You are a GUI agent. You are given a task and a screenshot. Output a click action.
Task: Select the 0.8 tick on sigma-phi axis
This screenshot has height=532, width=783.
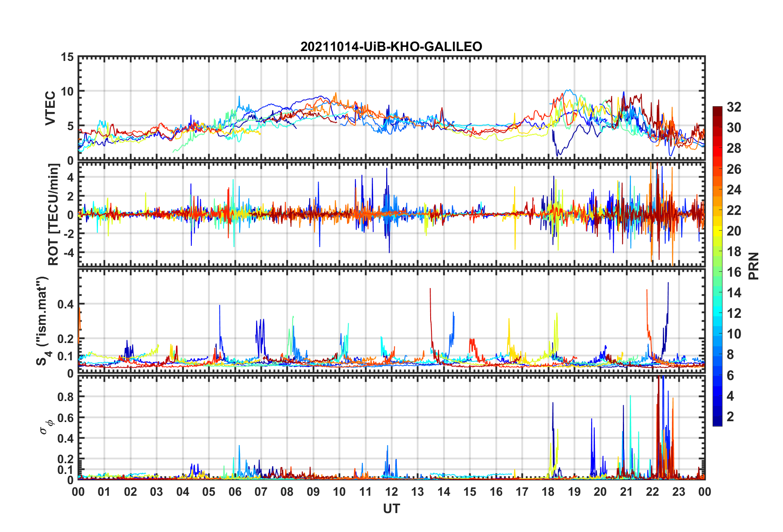[66, 397]
